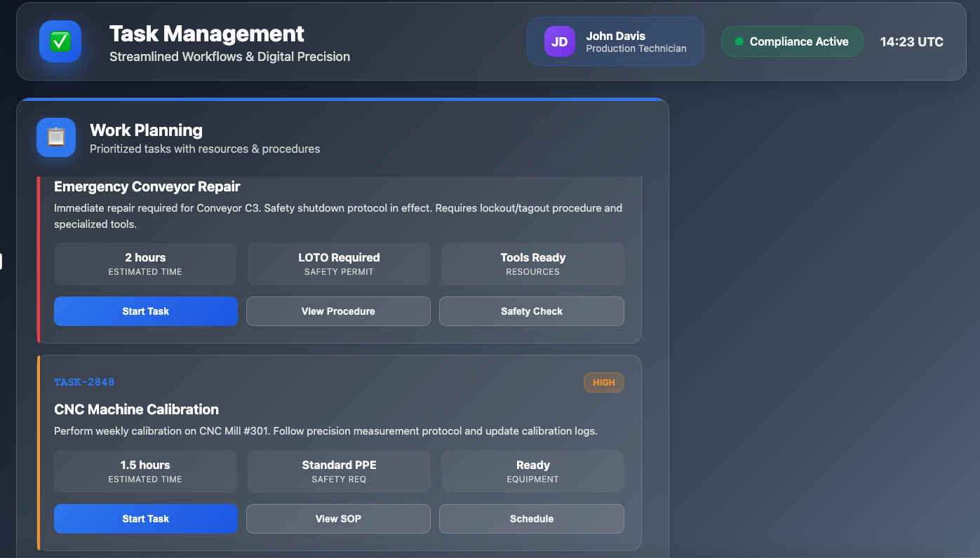The width and height of the screenshot is (980, 558).
Task: Click the green checkmark Task Management logo
Action: 60,41
